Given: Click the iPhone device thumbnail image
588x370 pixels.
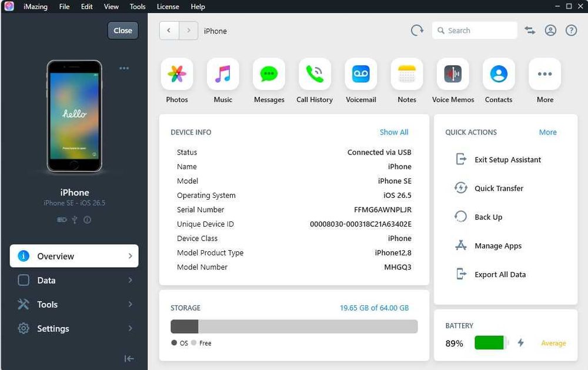Looking at the screenshot, I should click(74, 116).
